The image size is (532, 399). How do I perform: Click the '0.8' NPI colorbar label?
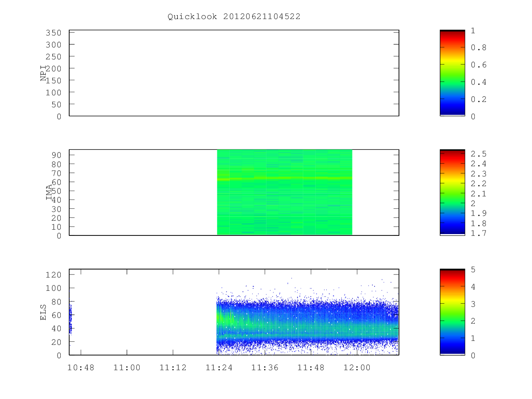(x=478, y=47)
